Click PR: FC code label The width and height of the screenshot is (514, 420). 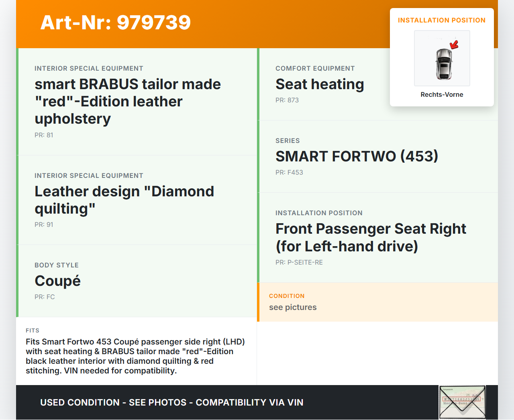(45, 297)
